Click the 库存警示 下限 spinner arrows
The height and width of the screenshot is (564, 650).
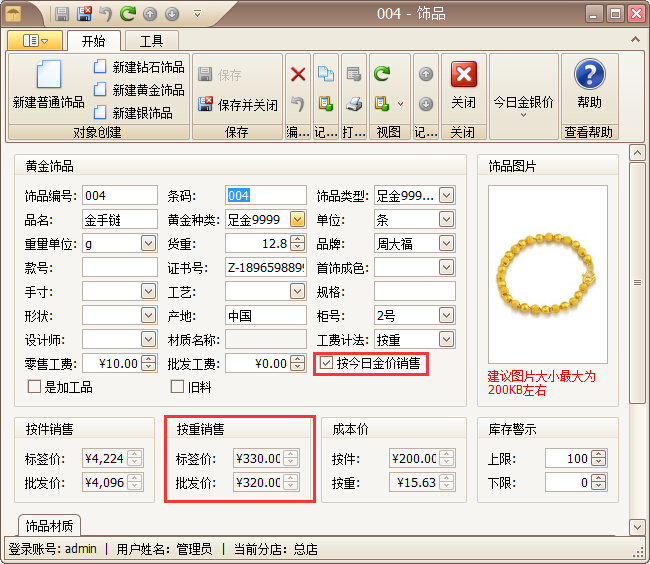(x=598, y=482)
